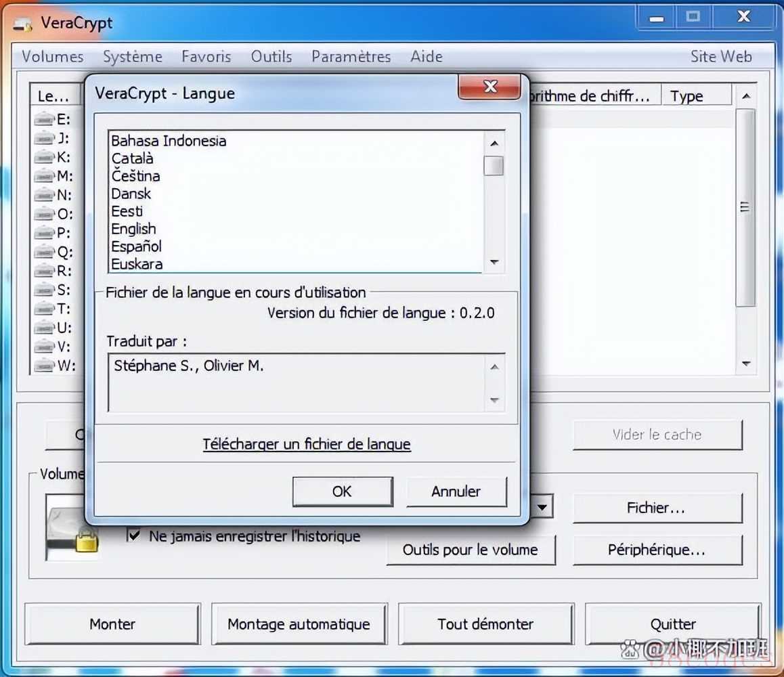The height and width of the screenshot is (677, 784).
Task: Select drive R: icon in volume list
Action: (44, 271)
